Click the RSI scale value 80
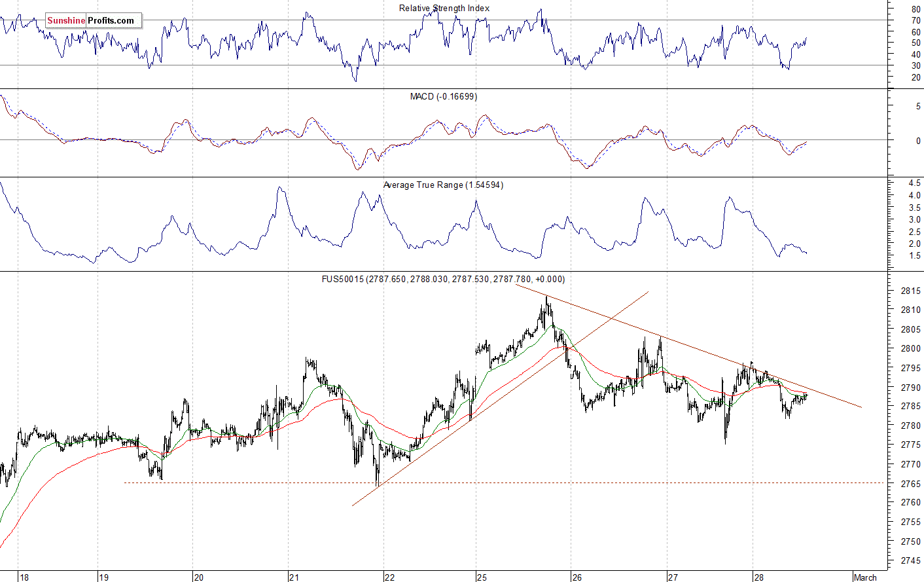 pyautogui.click(x=915, y=10)
